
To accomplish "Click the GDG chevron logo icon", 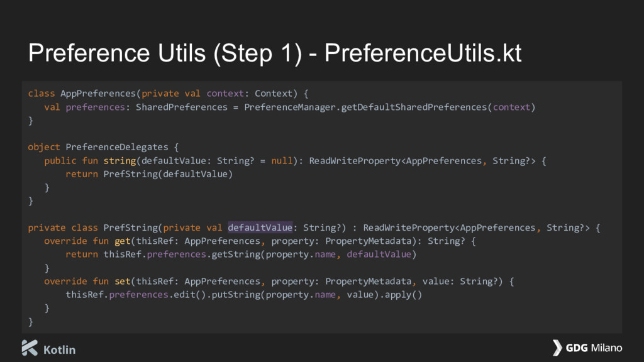I will coord(557,348).
